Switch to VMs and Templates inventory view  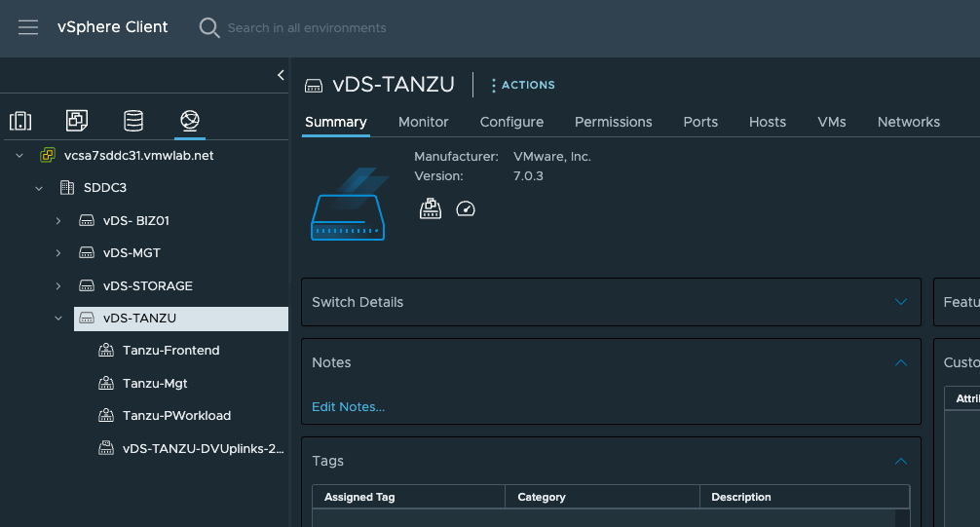(x=77, y=121)
